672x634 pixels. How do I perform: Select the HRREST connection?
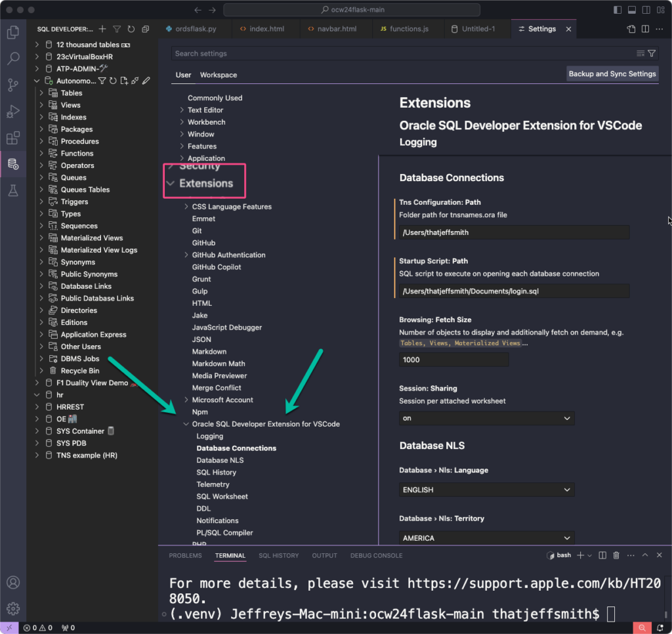(x=70, y=407)
